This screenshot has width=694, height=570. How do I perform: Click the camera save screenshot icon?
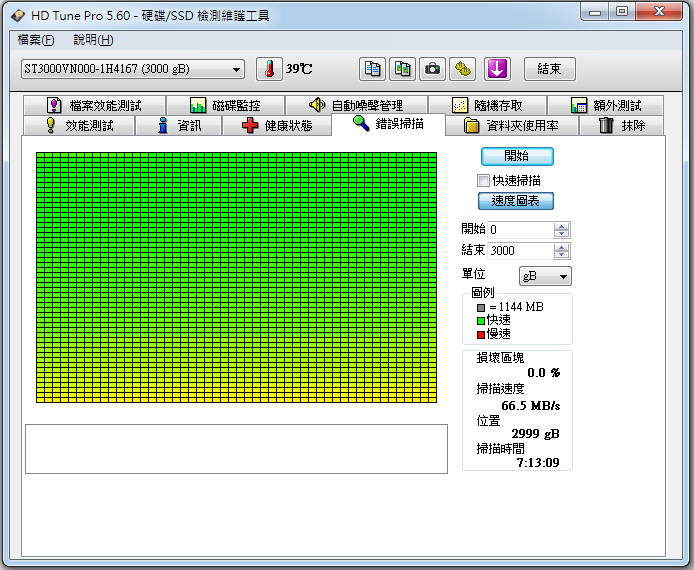point(432,69)
